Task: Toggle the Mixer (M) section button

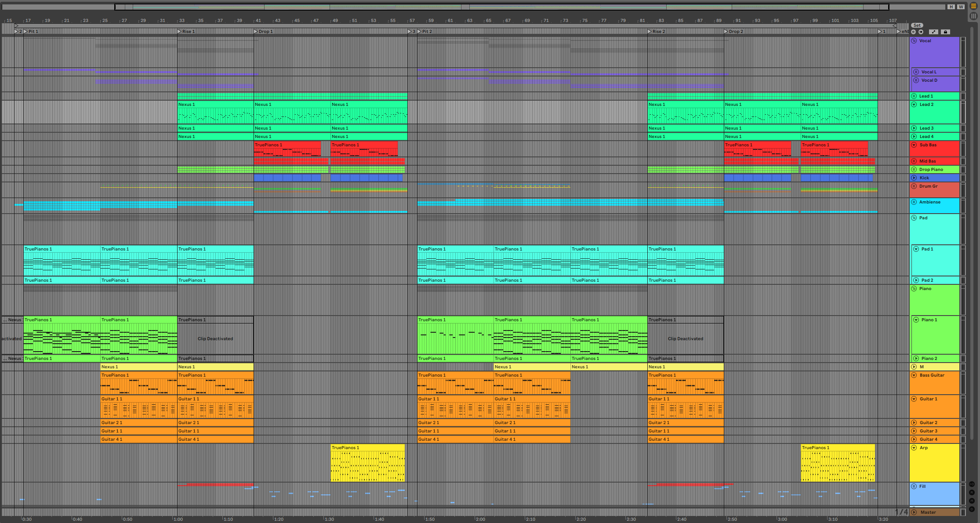Action: click(972, 501)
